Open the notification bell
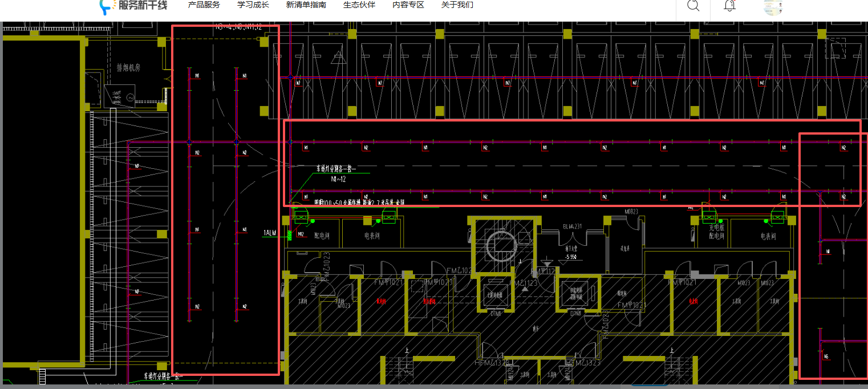Viewport: 868px width, 389px height. (729, 5)
